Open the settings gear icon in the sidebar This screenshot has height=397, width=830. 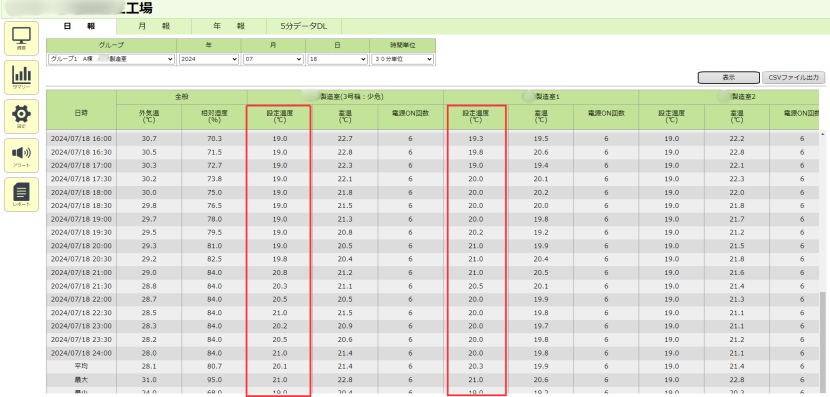point(21,116)
